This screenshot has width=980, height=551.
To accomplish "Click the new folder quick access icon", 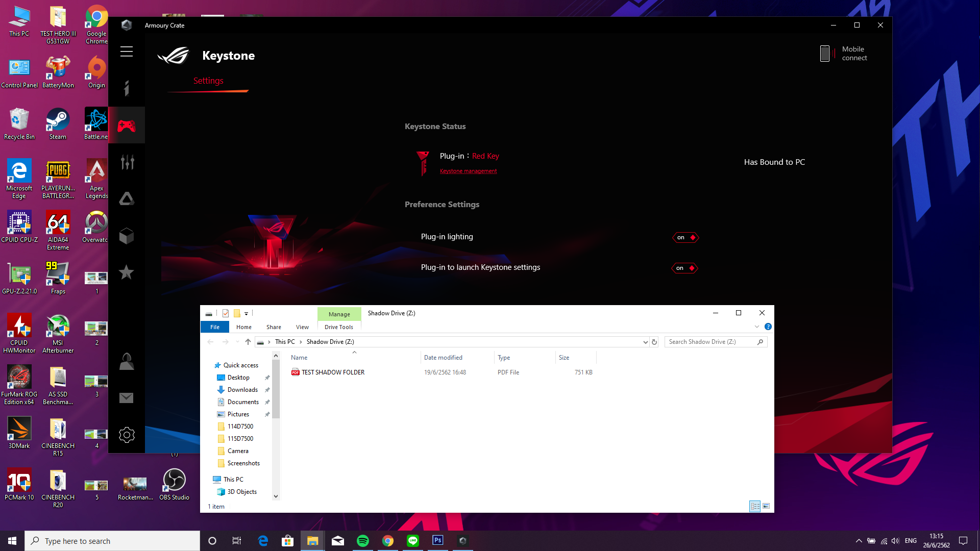I will [x=237, y=313].
